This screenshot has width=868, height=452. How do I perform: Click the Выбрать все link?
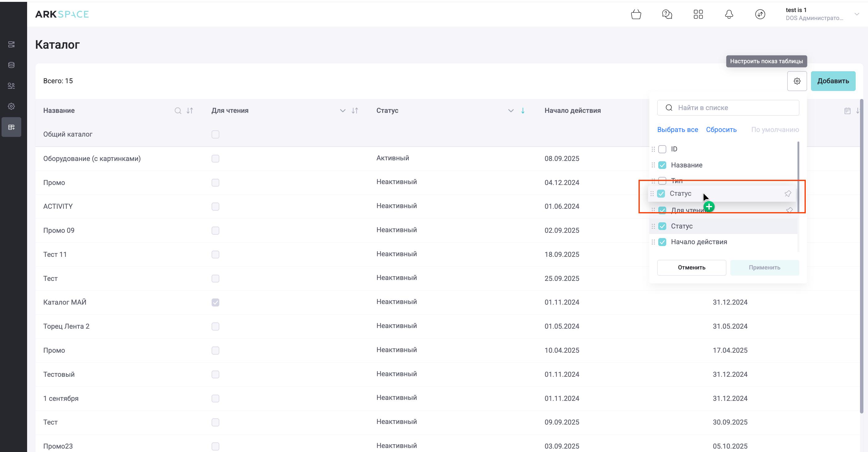(x=678, y=130)
